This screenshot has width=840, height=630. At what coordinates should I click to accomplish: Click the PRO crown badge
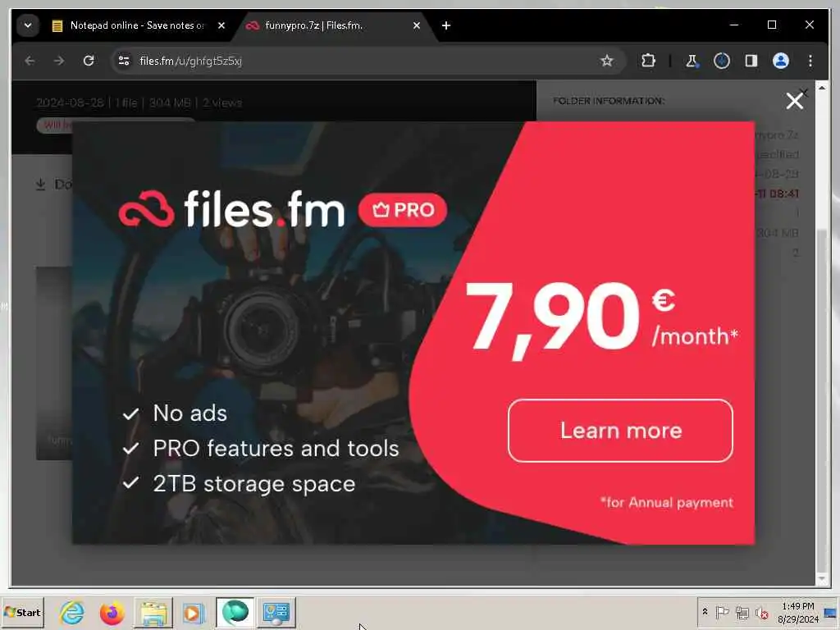click(x=403, y=210)
